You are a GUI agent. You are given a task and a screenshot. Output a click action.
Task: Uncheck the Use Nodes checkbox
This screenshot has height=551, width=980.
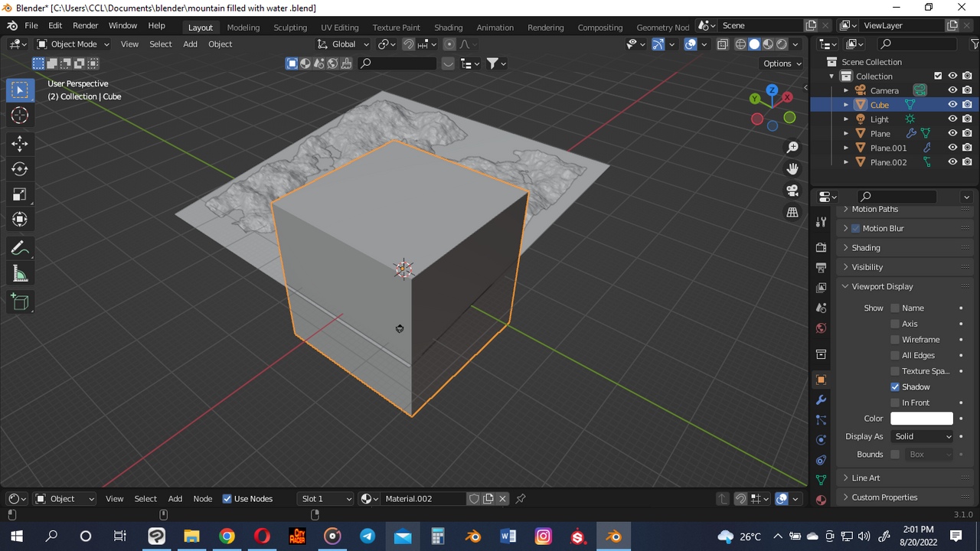point(227,499)
